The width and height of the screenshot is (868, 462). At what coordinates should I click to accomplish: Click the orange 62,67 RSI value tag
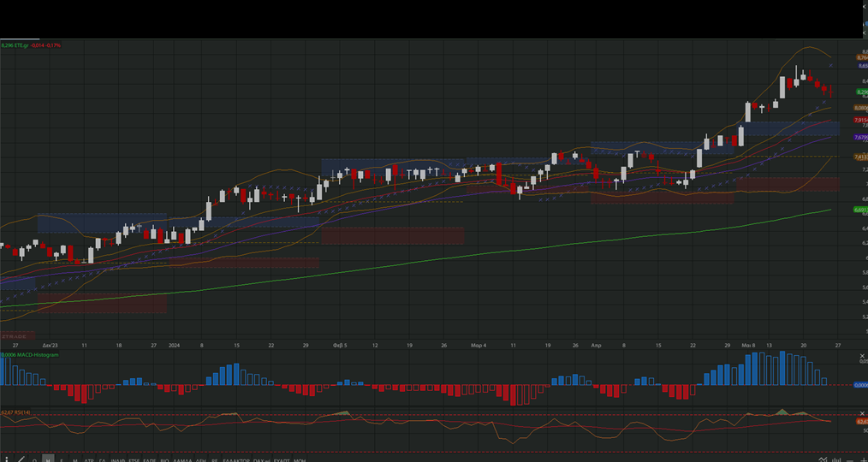[x=863, y=422]
